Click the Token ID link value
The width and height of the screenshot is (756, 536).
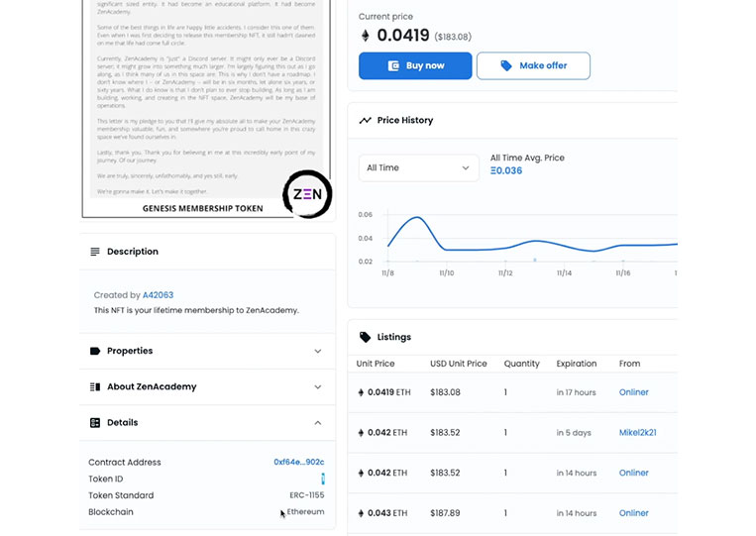click(x=323, y=479)
